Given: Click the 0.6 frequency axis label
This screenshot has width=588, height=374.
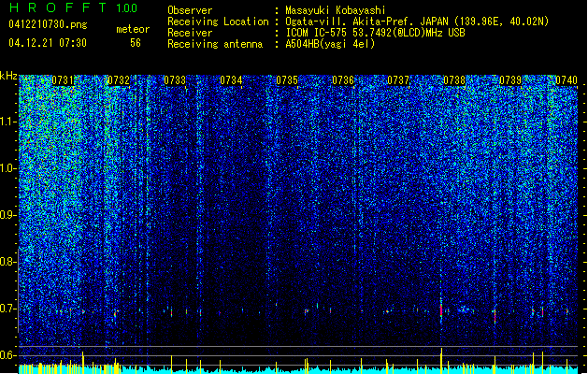Looking at the screenshot, I should pos(8,355).
